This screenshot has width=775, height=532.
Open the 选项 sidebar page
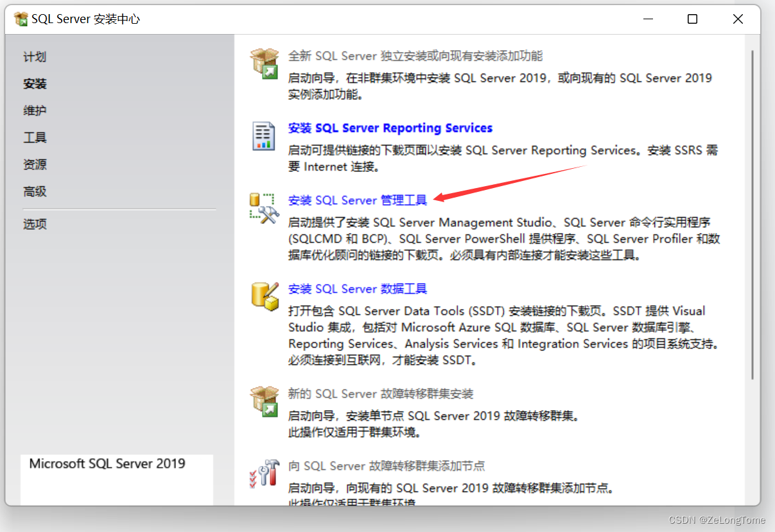(35, 225)
